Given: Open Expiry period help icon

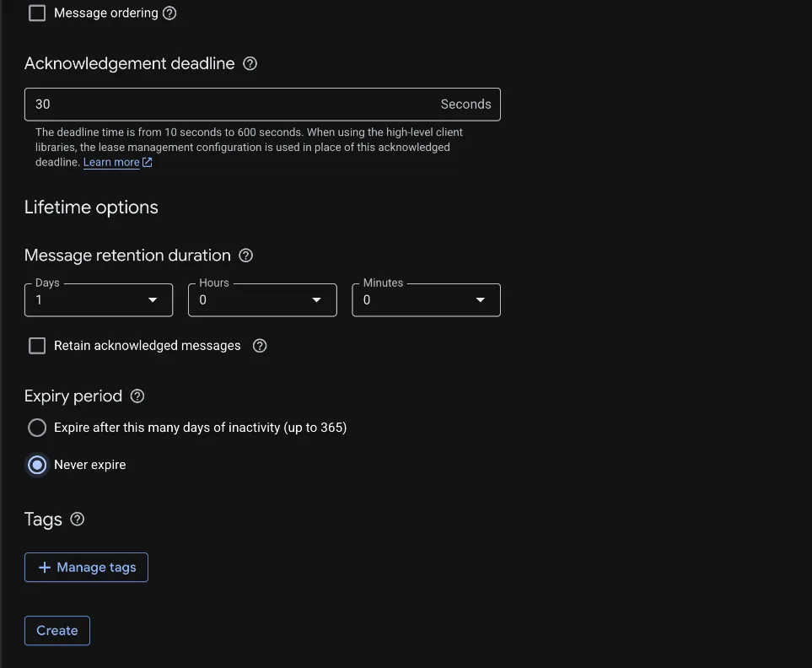Looking at the screenshot, I should click(137, 396).
